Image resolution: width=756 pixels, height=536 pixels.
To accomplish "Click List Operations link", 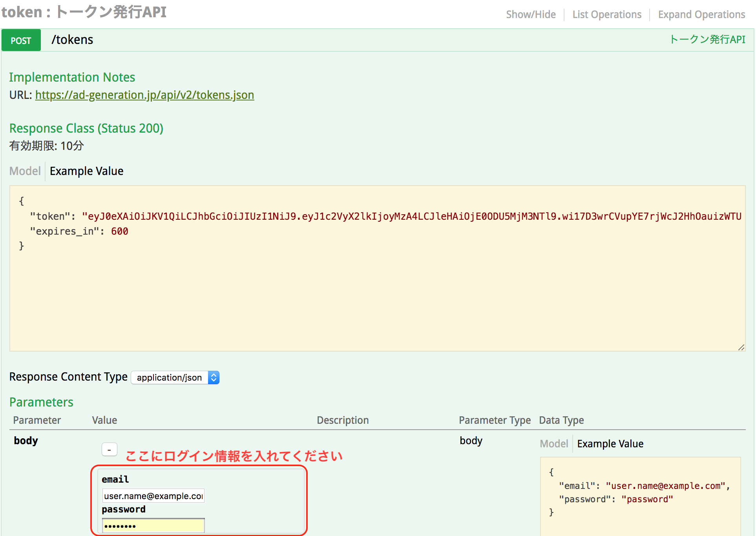I will pyautogui.click(x=606, y=15).
